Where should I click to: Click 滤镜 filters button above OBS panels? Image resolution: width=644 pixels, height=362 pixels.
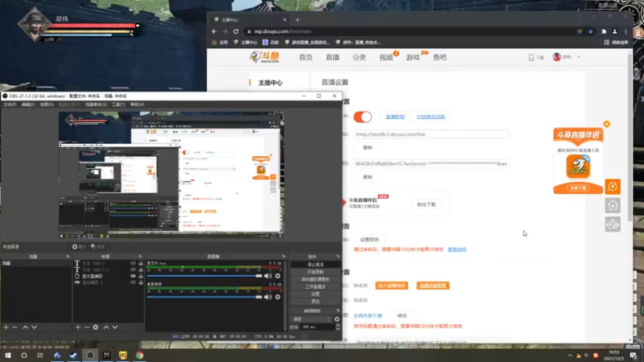point(97,247)
